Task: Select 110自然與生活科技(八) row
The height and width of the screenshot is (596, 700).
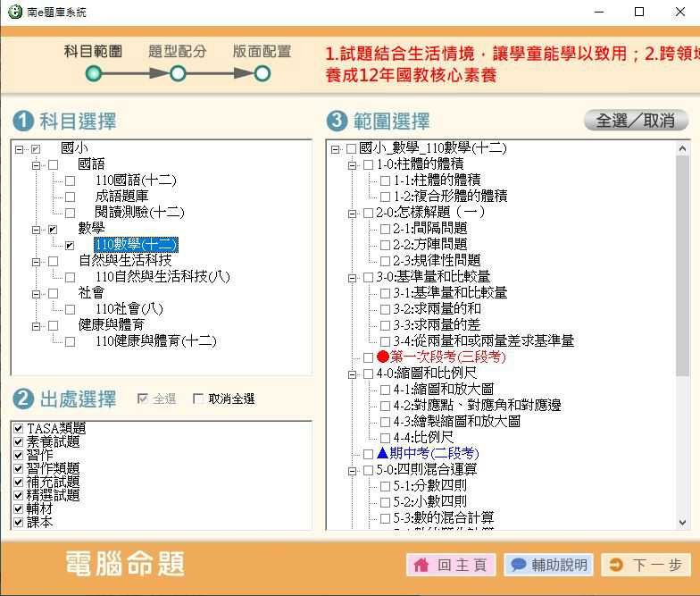Action: click(x=162, y=277)
